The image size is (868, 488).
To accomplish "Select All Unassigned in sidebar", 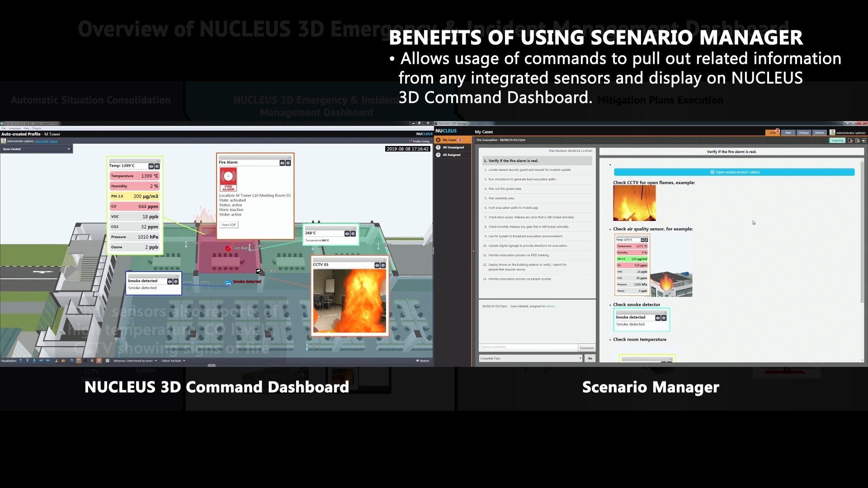I will [x=453, y=147].
